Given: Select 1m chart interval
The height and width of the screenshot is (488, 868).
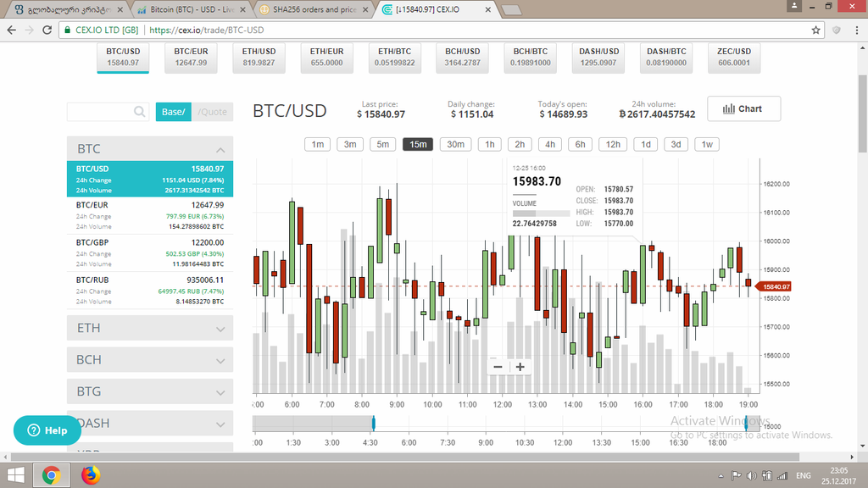Looking at the screenshot, I should point(318,144).
